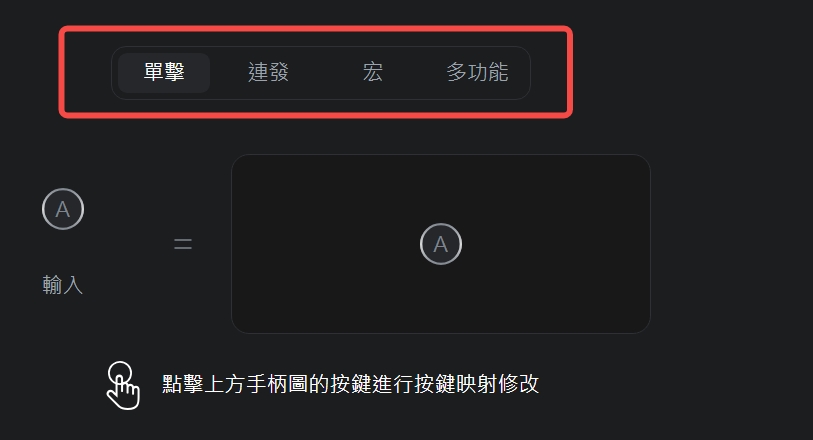Viewport: 813px width, 440px height.
Task: Choose 連發 in the mode selector
Action: (x=268, y=73)
